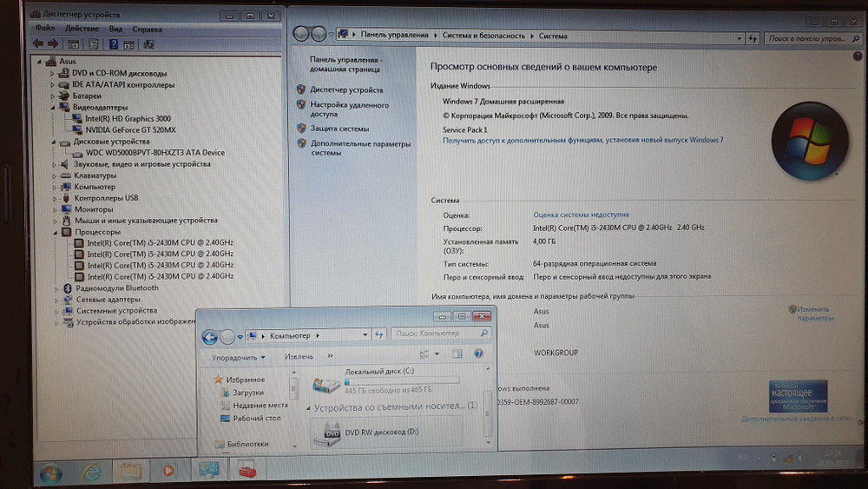The height and width of the screenshot is (489, 868).
Task: Click the toolbox icon on taskbar
Action: (x=247, y=470)
